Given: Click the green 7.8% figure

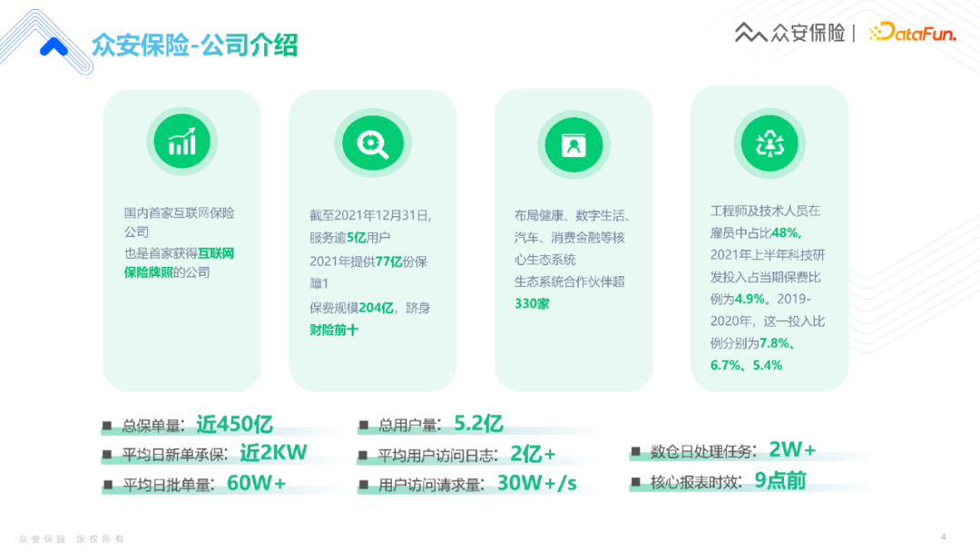Looking at the screenshot, I should [x=774, y=343].
